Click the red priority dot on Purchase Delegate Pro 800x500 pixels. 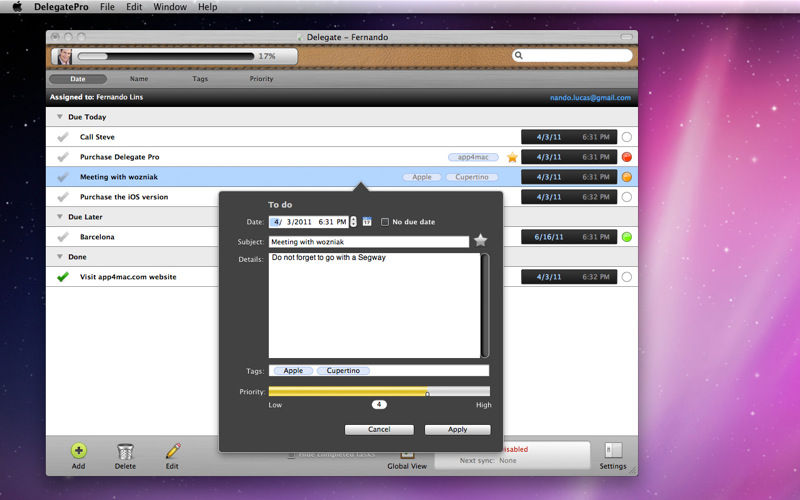point(627,157)
